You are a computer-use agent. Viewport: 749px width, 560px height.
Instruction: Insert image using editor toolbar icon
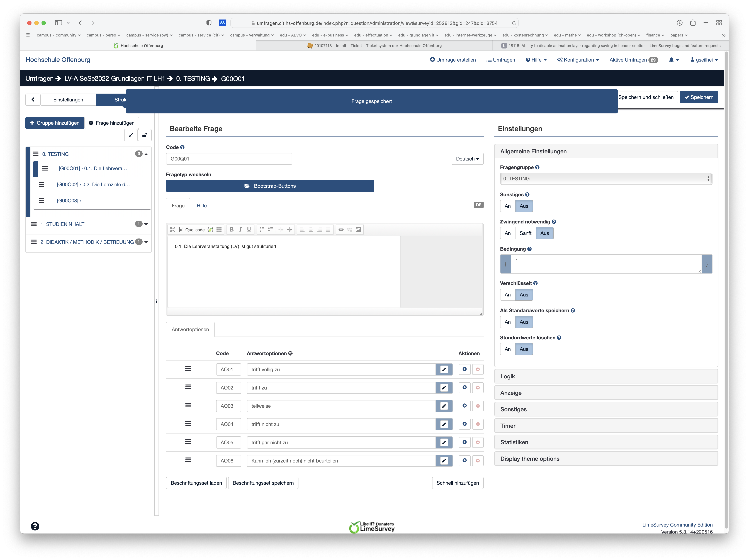click(x=358, y=230)
